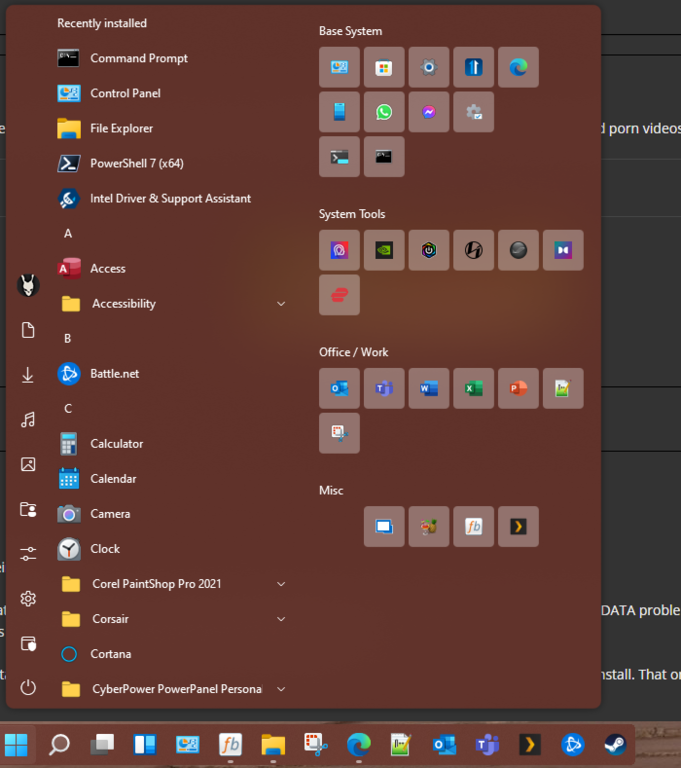
Task: Launch the Microsoft Edge tile
Action: [x=518, y=67]
